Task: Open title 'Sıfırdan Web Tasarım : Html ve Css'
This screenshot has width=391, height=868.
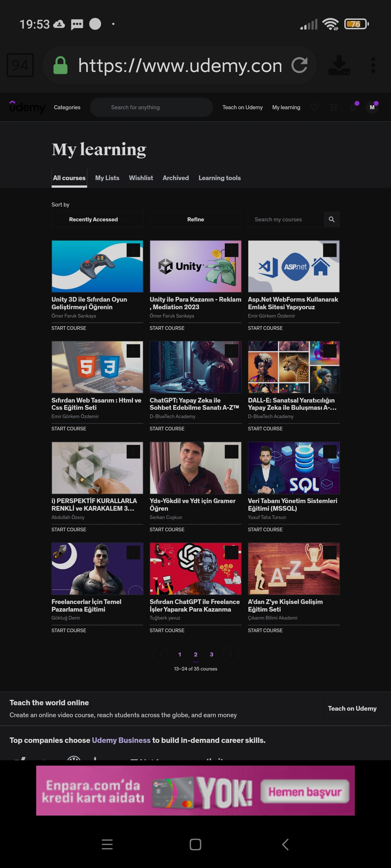Action: coord(96,404)
